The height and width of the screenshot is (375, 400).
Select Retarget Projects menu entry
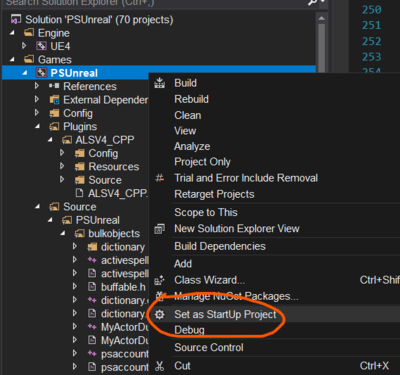pos(214,194)
